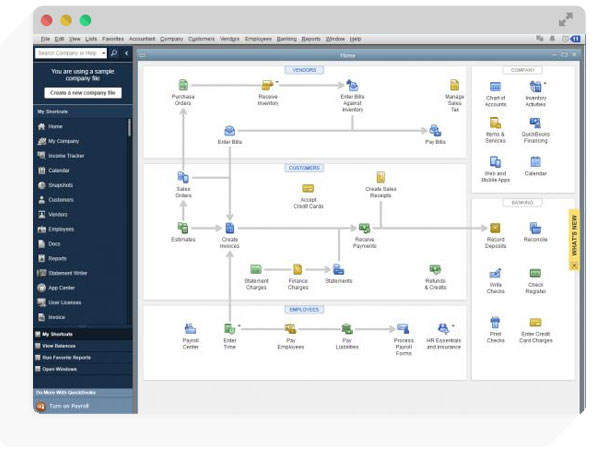Screen dimensions: 610x461
Task: Open Write Checks icon
Action: [495, 273]
